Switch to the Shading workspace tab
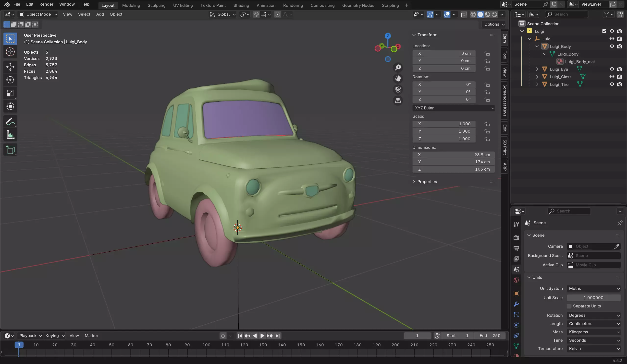The height and width of the screenshot is (364, 627). 241,5
